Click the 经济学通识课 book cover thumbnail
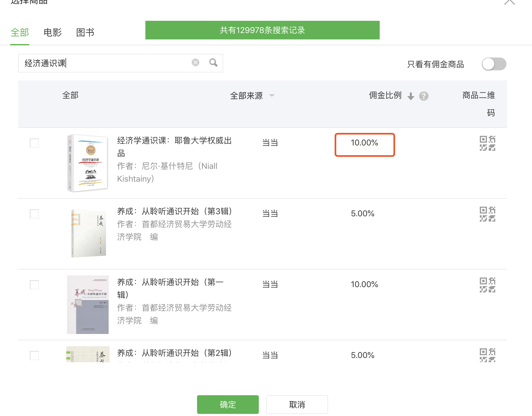 tap(88, 163)
